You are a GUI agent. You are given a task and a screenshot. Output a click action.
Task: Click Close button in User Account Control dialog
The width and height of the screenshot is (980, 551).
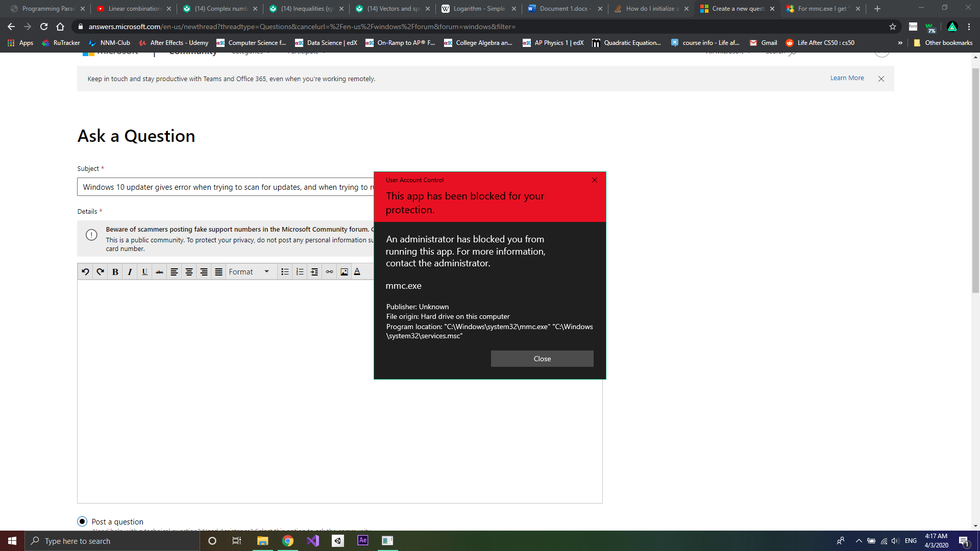click(x=542, y=359)
